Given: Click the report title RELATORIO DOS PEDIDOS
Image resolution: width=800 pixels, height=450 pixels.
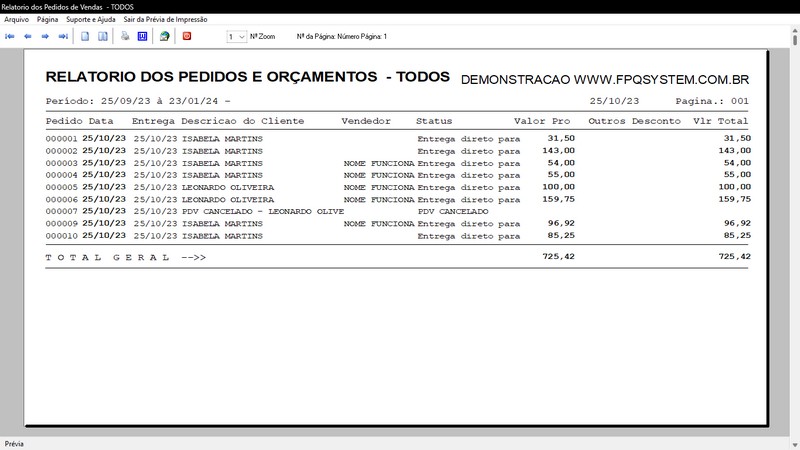Looking at the screenshot, I should [x=247, y=77].
